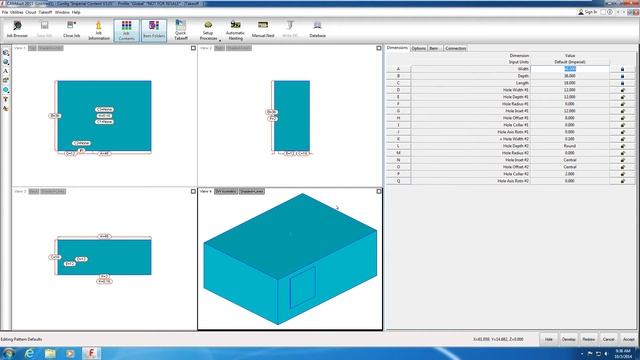The height and width of the screenshot is (360, 640).
Task: Toggle the lock for Hole Collar #1 row I
Action: click(x=622, y=125)
